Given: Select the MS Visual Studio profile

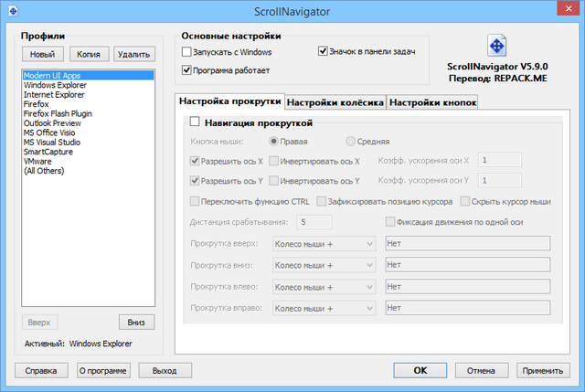Looking at the screenshot, I should 88,143.
